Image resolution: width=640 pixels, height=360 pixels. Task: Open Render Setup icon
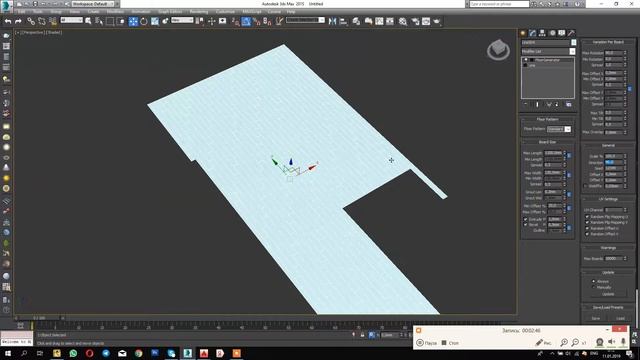pyautogui.click(x=415, y=21)
